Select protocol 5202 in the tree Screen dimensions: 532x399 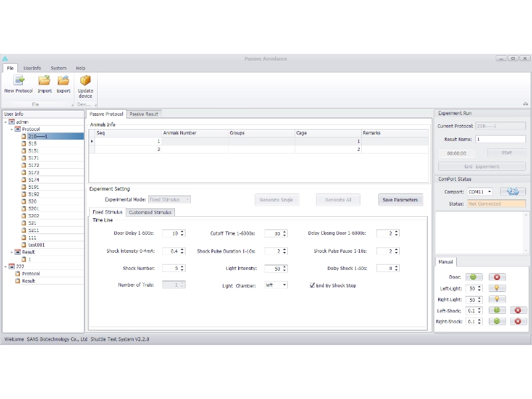(33, 215)
